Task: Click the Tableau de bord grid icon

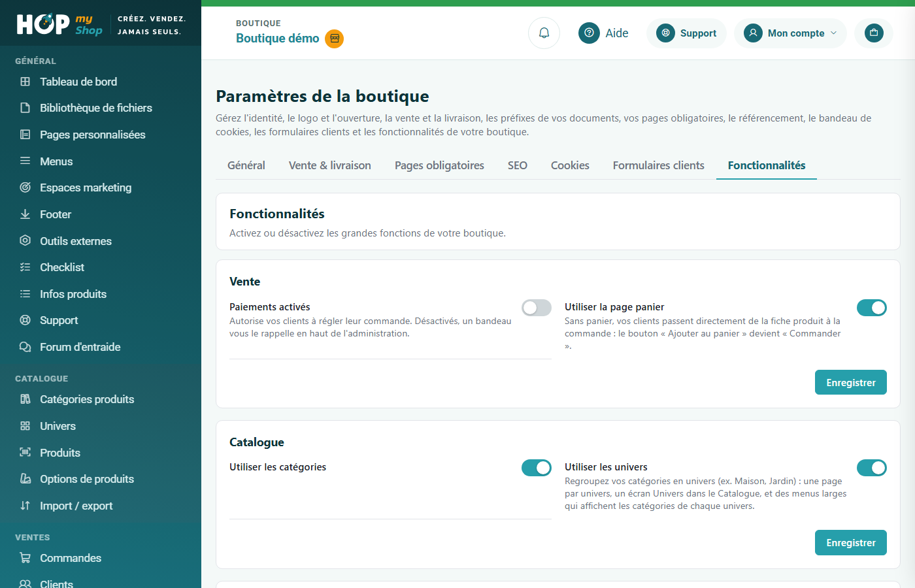Action: tap(25, 82)
